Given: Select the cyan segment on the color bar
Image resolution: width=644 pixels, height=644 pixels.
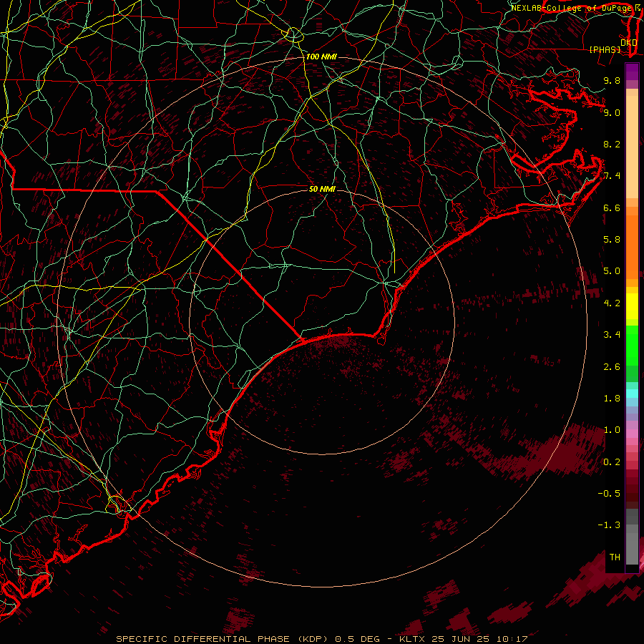Looking at the screenshot, I should click(632, 394).
